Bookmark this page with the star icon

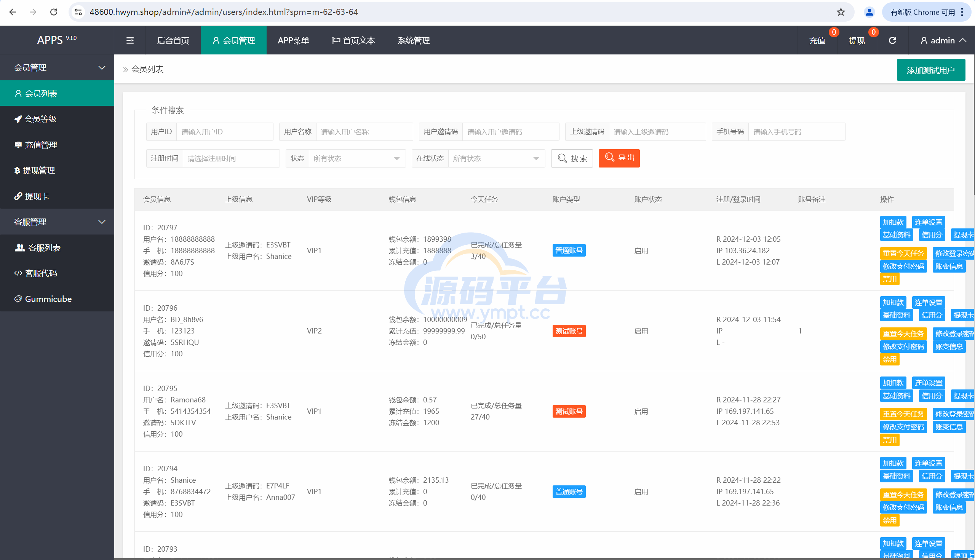pos(841,12)
